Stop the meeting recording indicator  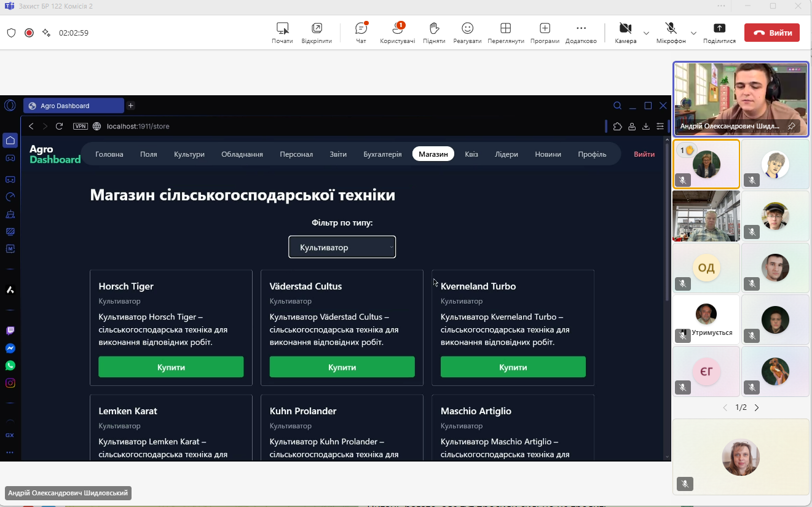pyautogui.click(x=29, y=33)
